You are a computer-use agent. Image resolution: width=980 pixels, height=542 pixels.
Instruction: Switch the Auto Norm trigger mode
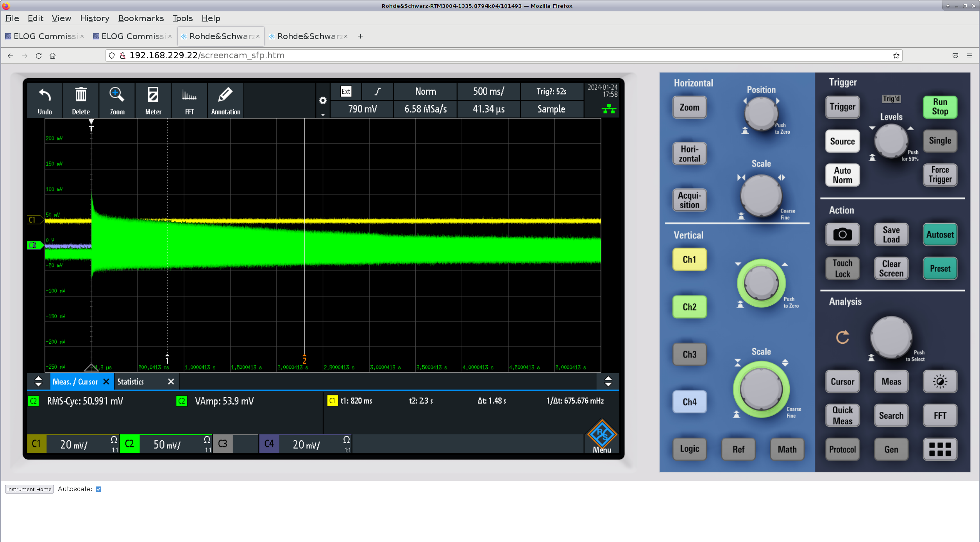coord(842,175)
